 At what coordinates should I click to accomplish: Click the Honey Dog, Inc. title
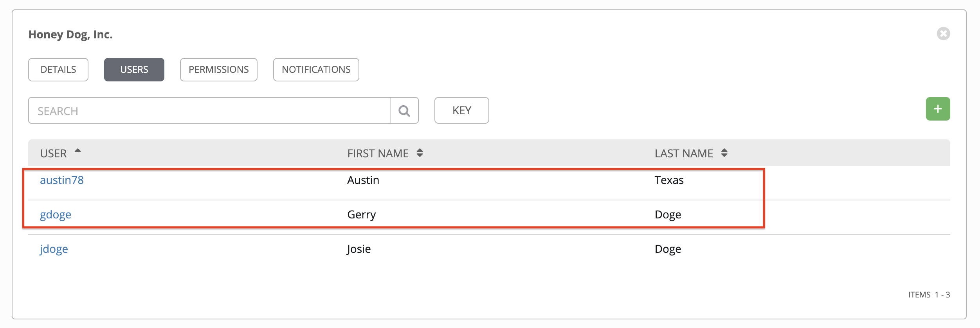[x=70, y=34]
